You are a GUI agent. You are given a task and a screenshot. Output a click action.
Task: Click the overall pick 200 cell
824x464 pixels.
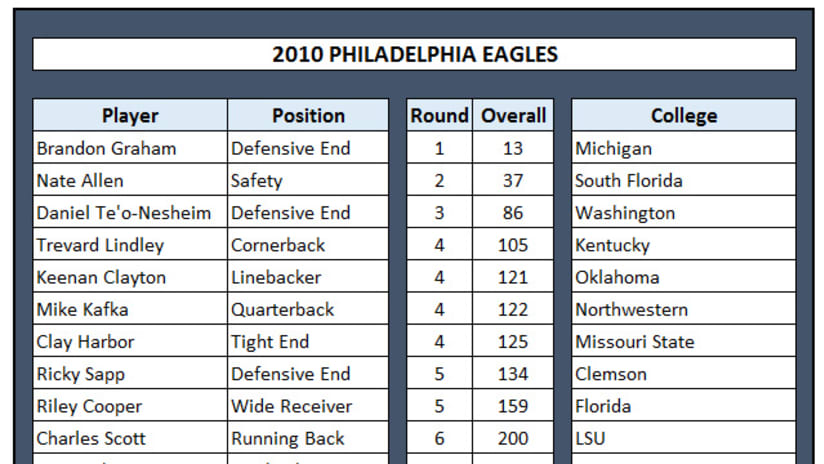(513, 438)
